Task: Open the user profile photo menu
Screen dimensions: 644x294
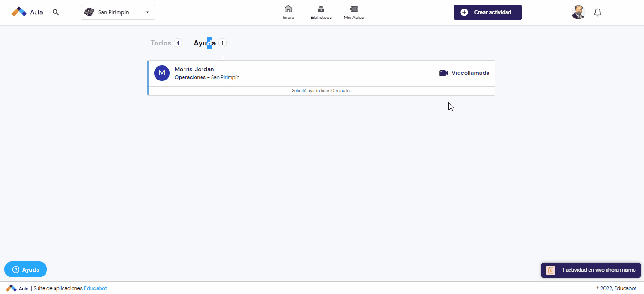Action: [578, 12]
